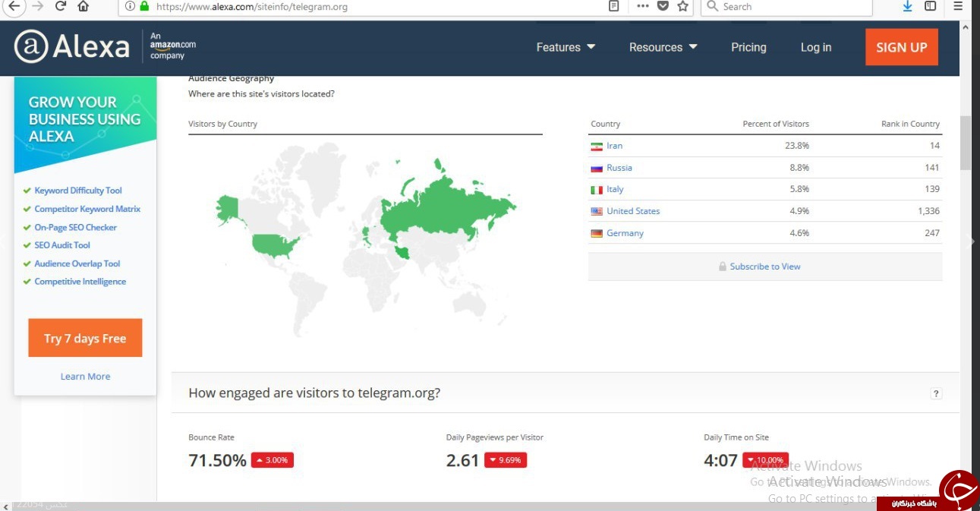
Task: Click the site information icon in address bar
Action: [130, 6]
